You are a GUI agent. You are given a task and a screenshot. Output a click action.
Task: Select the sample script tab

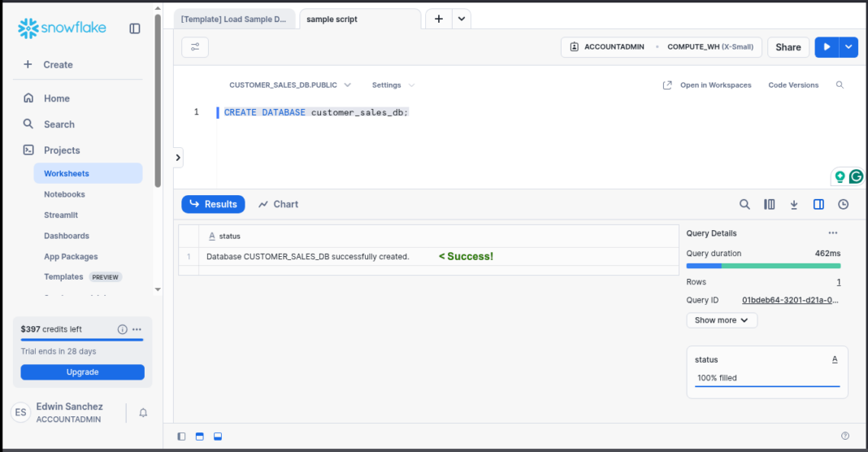[360, 19]
